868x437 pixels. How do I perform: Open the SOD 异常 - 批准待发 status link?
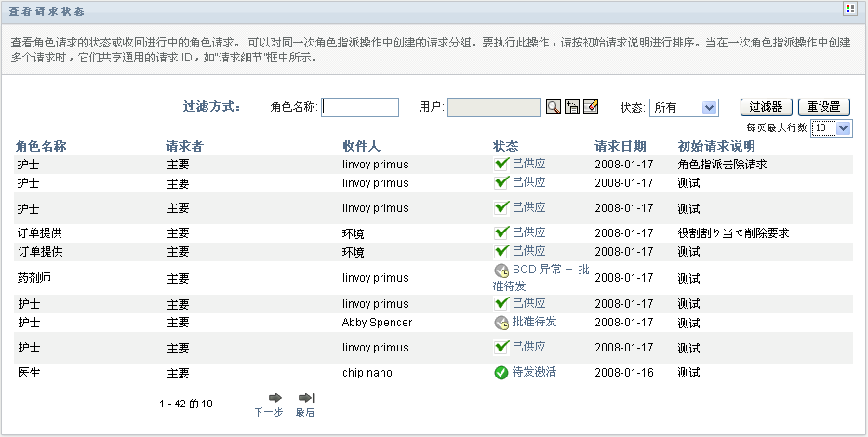tap(541, 278)
